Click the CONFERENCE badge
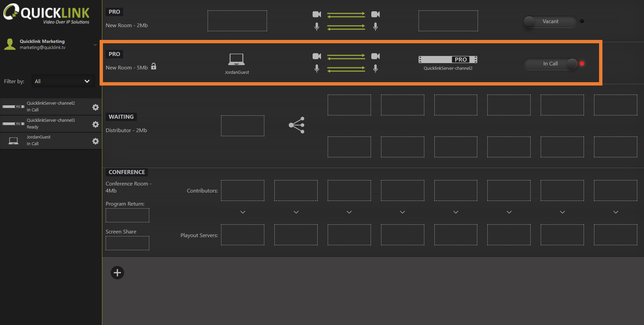This screenshot has height=325, width=644. 127,172
